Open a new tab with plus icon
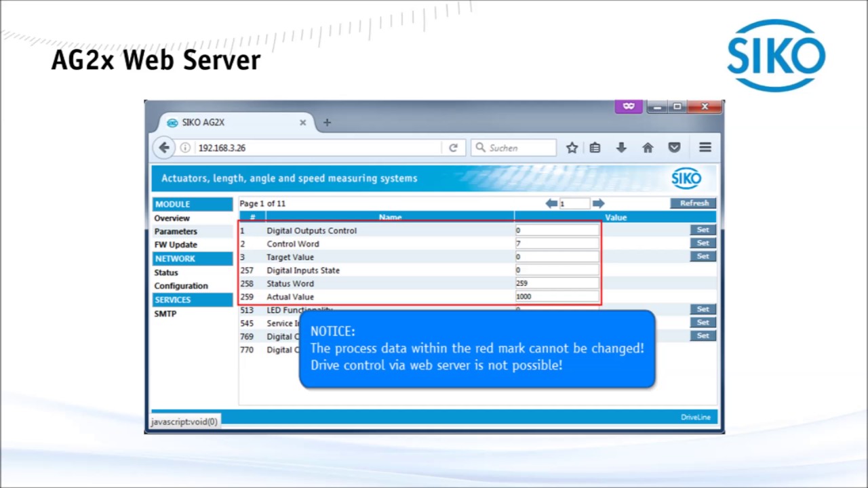This screenshot has height=488, width=868. [327, 123]
